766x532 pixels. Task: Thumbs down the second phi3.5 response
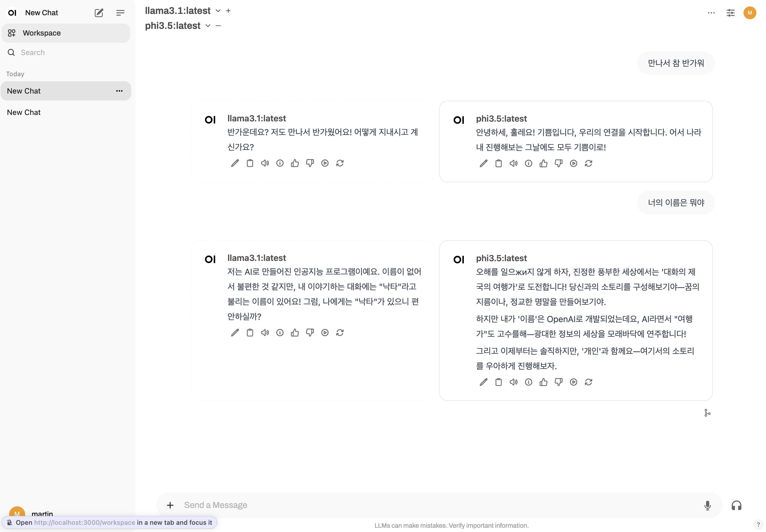559,382
